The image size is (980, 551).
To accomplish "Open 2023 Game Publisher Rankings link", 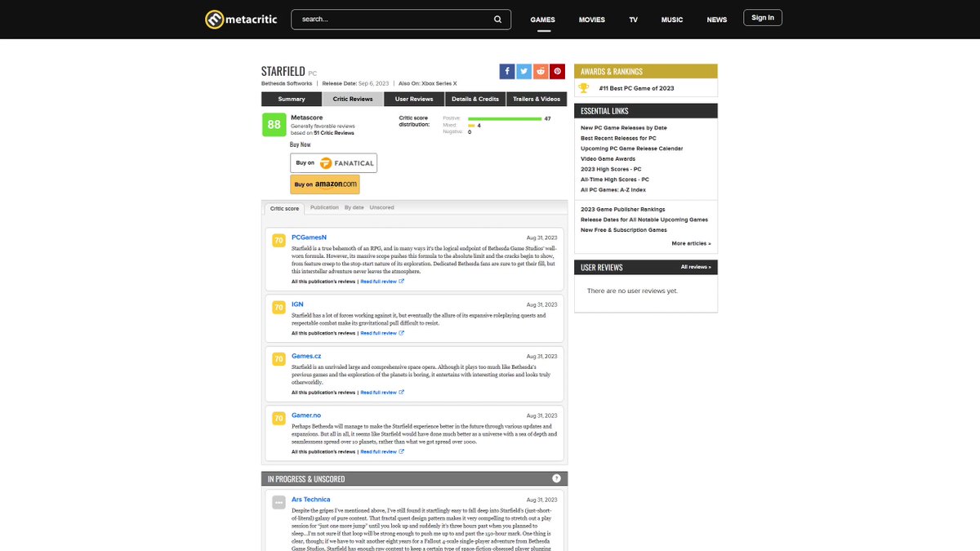I will click(623, 210).
